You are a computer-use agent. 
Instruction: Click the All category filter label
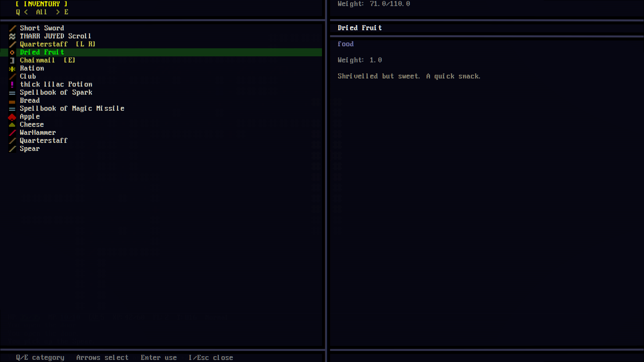pos(42,12)
